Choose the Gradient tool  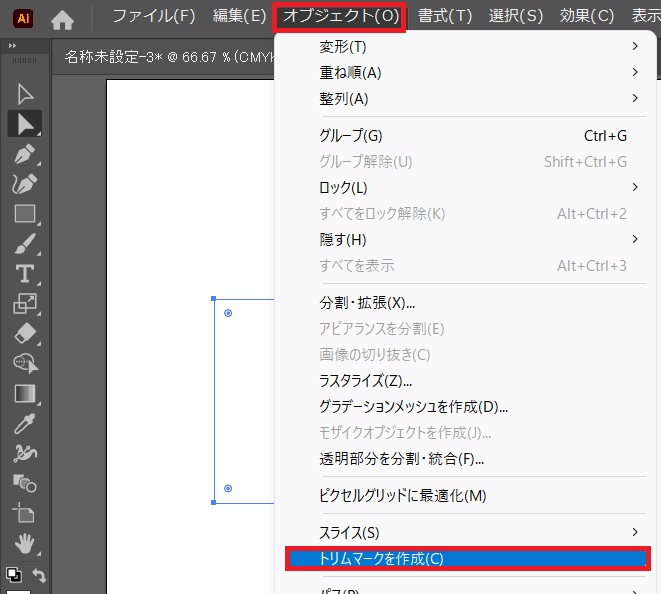pos(25,393)
